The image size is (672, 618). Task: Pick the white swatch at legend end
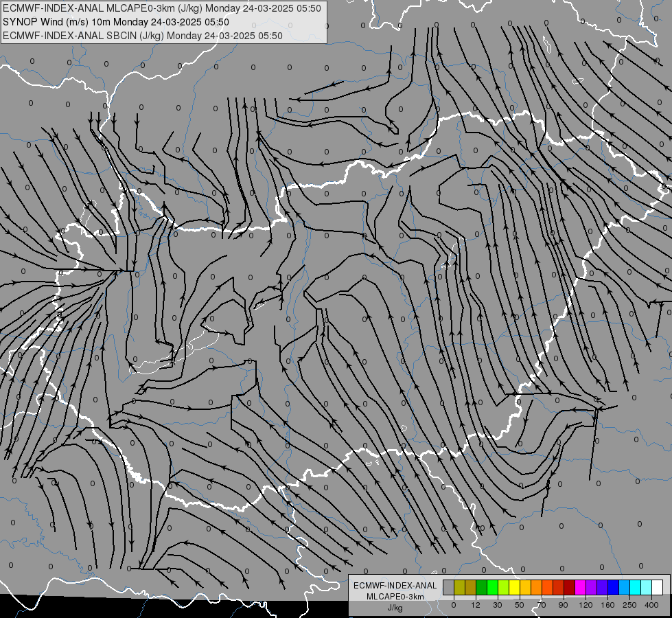click(x=657, y=587)
